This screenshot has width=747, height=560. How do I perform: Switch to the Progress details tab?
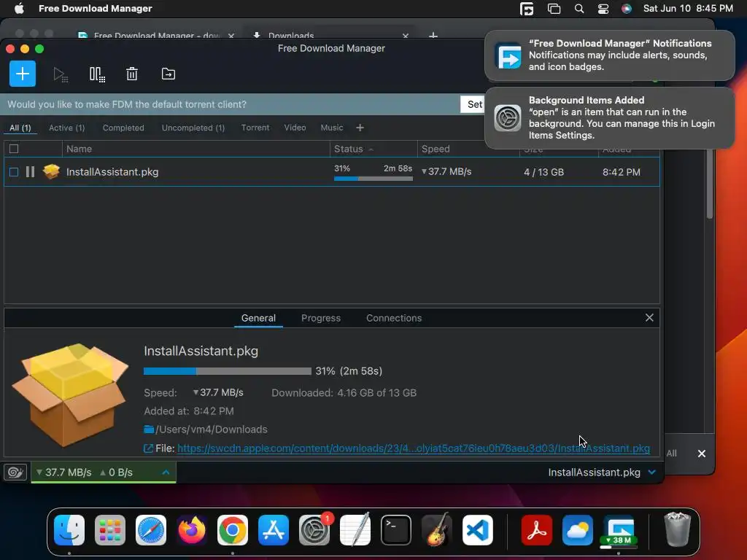[321, 318]
